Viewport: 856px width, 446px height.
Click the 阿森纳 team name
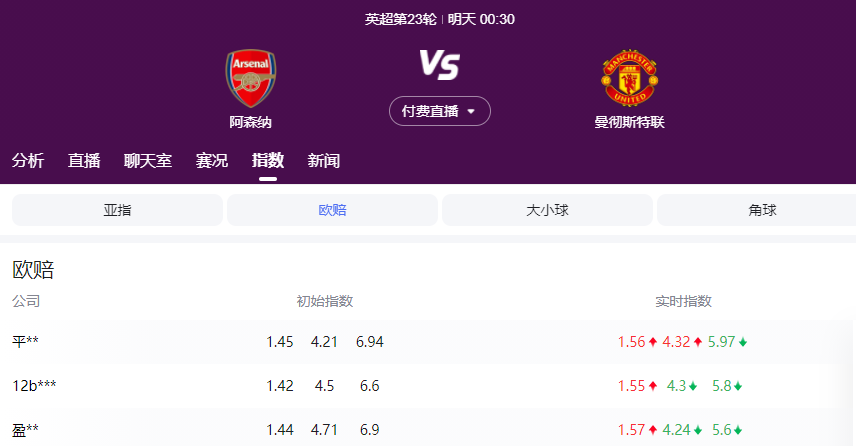pos(250,122)
